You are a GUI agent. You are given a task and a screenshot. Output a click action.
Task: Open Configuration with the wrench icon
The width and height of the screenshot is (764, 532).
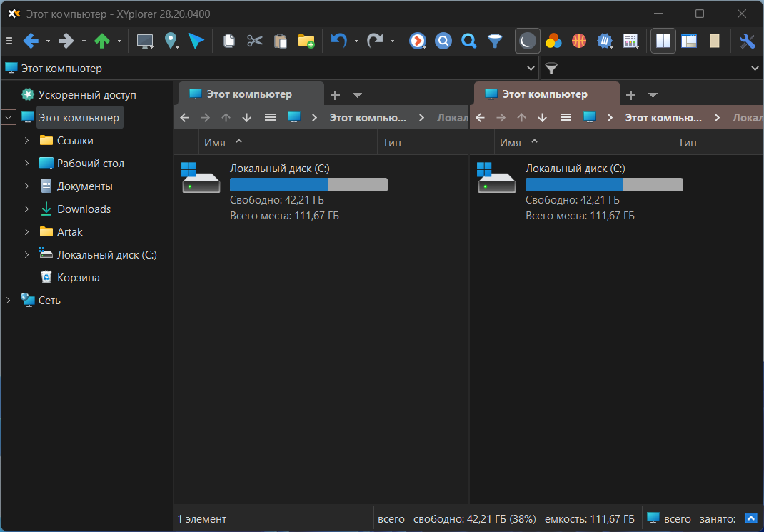(747, 41)
